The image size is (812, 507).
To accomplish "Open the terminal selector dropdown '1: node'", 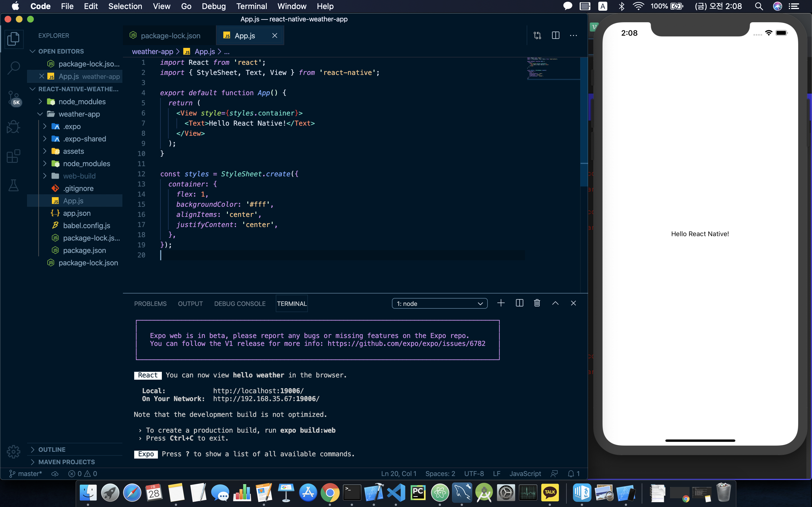I will click(439, 303).
